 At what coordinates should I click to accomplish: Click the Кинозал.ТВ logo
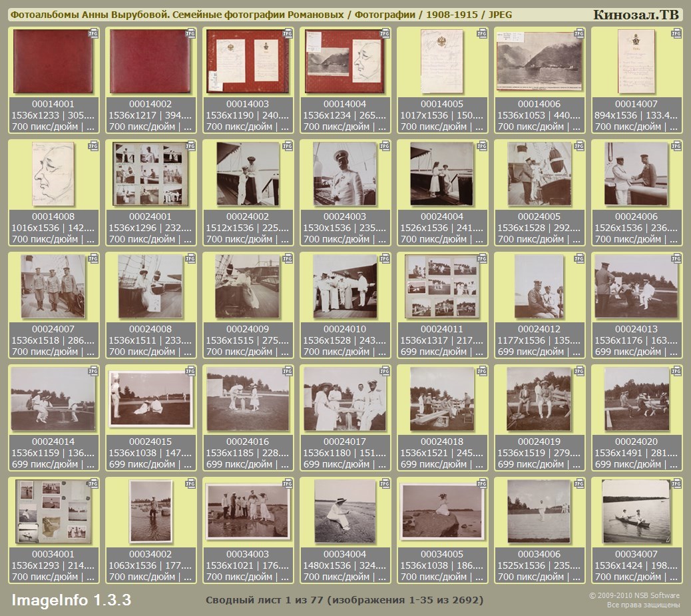636,15
